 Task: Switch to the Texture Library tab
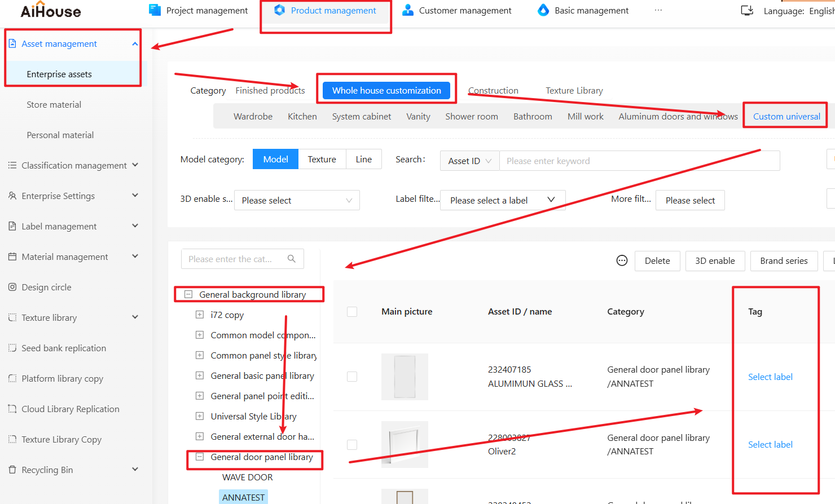tap(574, 91)
